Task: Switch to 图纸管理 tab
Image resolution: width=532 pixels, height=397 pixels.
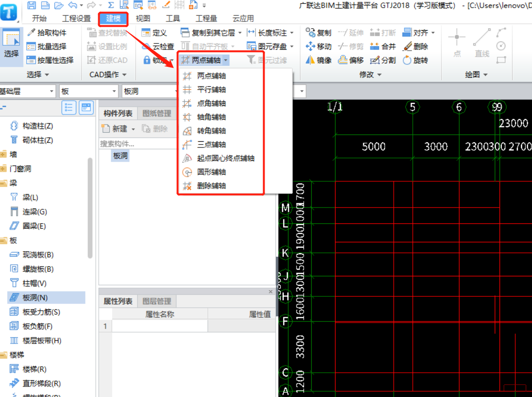Action: point(157,113)
